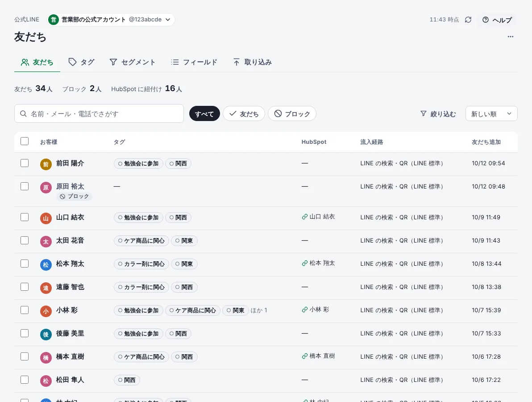Screen dimensions: 532x402
Task: Open HubSpot link for 橋本 直樹
Action: [318, 356]
